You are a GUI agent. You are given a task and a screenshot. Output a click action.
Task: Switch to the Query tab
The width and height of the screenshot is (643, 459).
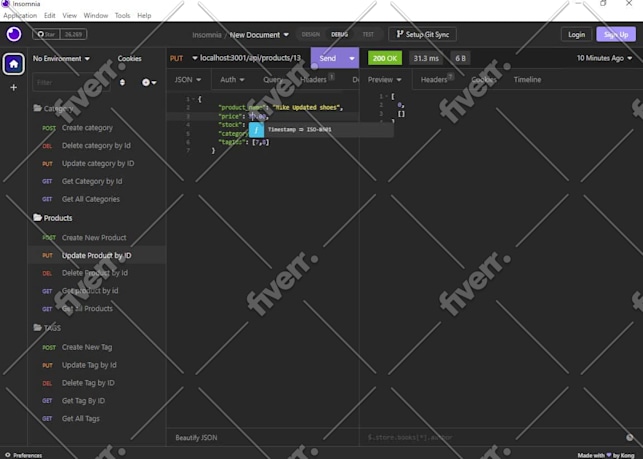coord(273,80)
